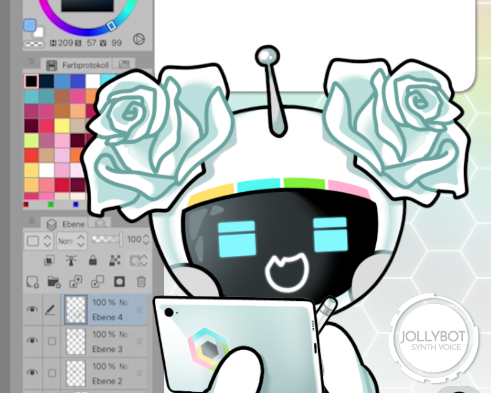This screenshot has height=393, width=491.
Task: Click pencil icon on Ebene 4
Action: [x=50, y=310]
